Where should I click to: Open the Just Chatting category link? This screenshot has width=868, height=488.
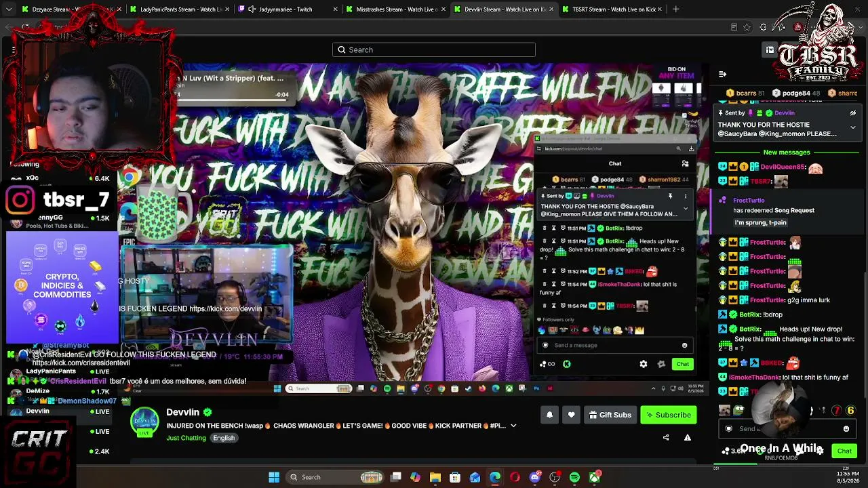click(x=186, y=438)
